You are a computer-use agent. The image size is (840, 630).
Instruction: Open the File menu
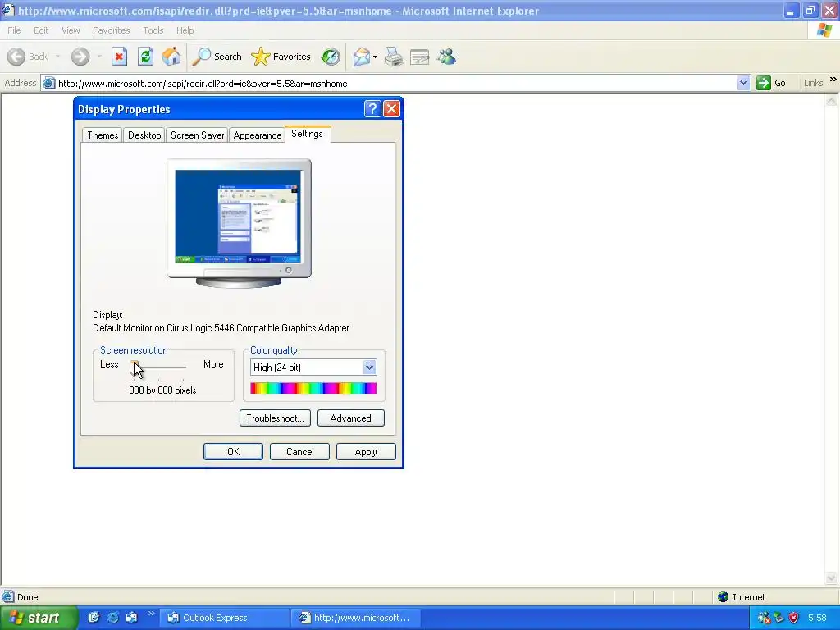(x=15, y=30)
